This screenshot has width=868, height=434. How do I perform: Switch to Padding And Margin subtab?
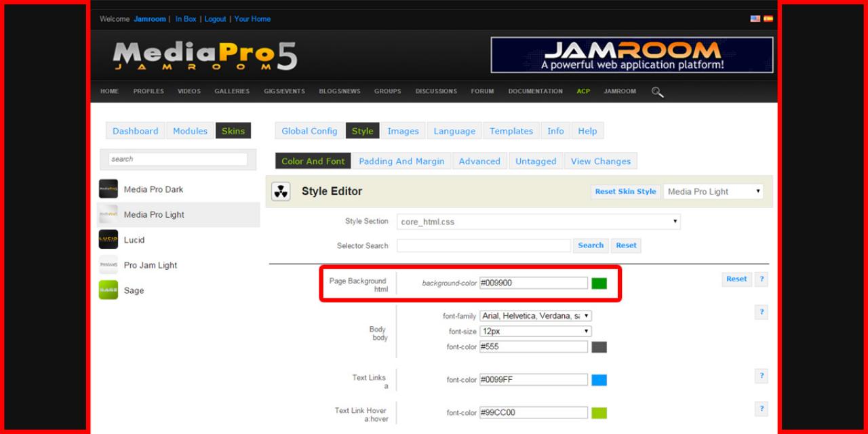tap(401, 161)
